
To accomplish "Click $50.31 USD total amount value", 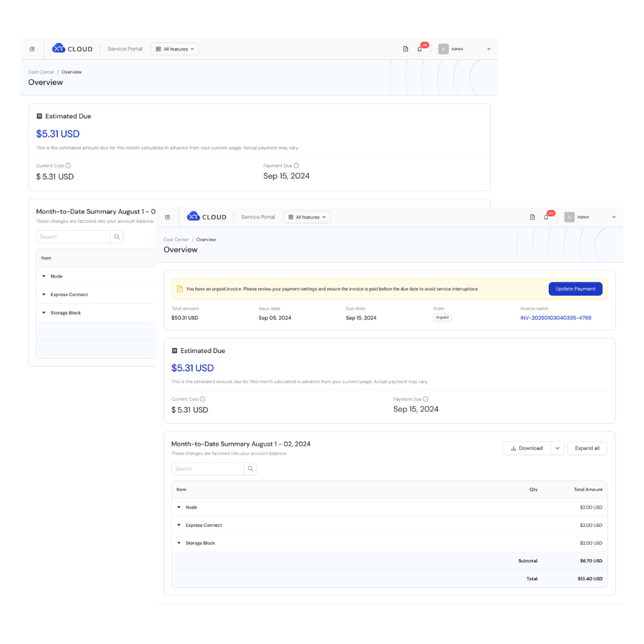I will [x=185, y=318].
